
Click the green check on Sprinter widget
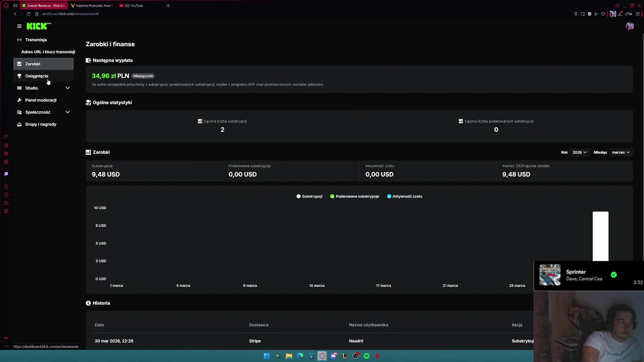613,275
